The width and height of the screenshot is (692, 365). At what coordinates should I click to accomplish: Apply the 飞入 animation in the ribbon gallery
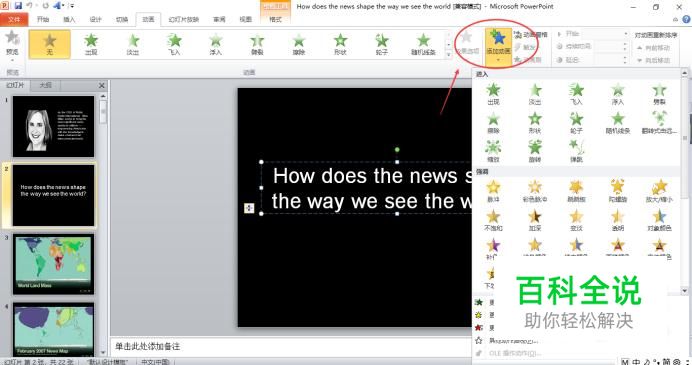tap(174, 44)
